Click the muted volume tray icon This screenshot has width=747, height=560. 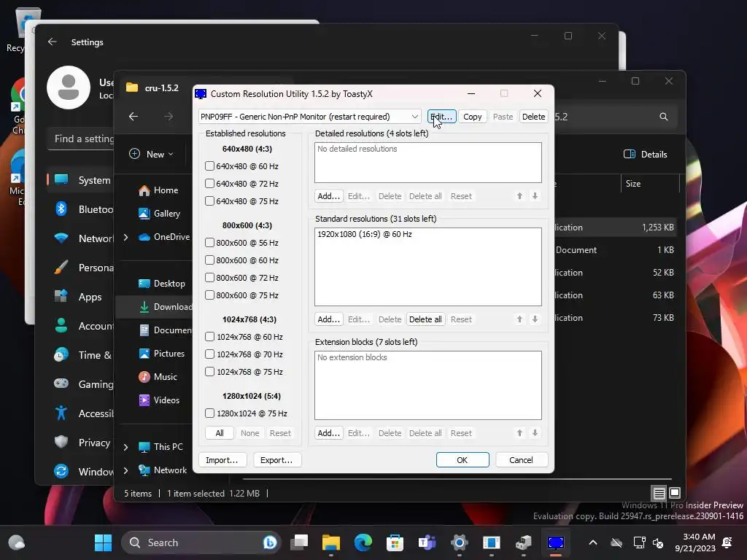[659, 542]
